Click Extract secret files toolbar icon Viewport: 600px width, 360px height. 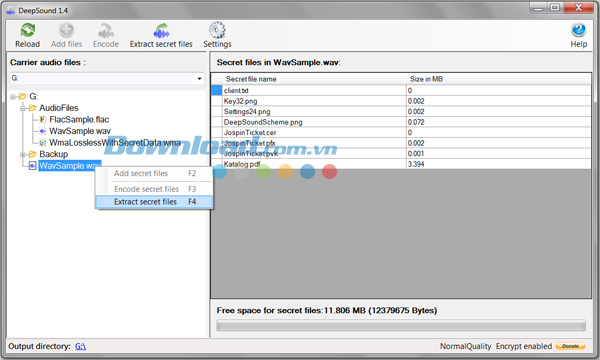point(161,31)
